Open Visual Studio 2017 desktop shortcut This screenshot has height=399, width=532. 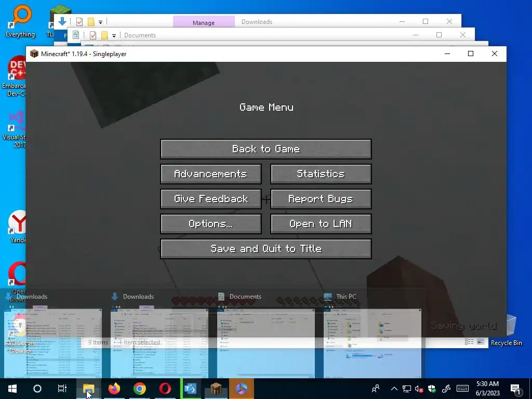[14, 129]
